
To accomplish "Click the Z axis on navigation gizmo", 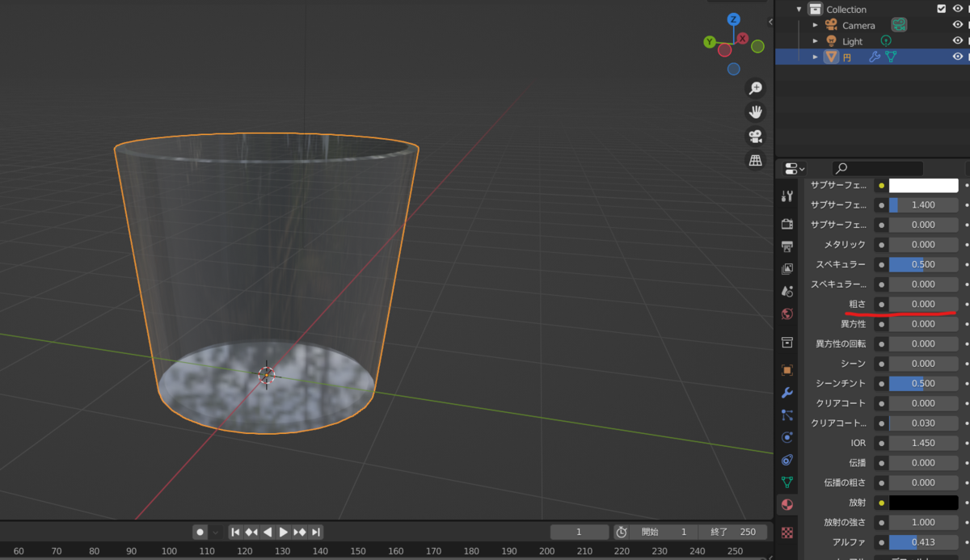I will click(x=733, y=19).
